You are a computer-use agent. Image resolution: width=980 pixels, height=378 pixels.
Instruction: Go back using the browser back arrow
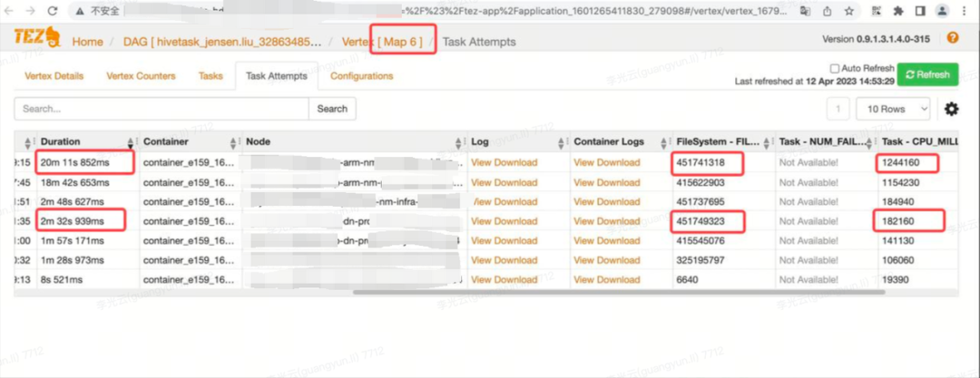pyautogui.click(x=11, y=11)
